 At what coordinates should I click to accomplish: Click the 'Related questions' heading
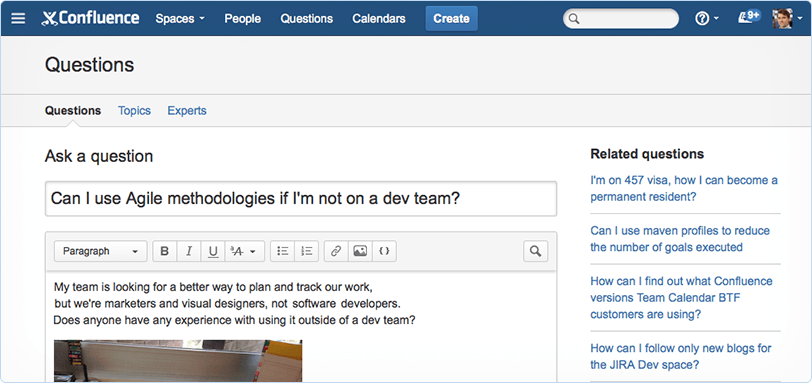(647, 154)
